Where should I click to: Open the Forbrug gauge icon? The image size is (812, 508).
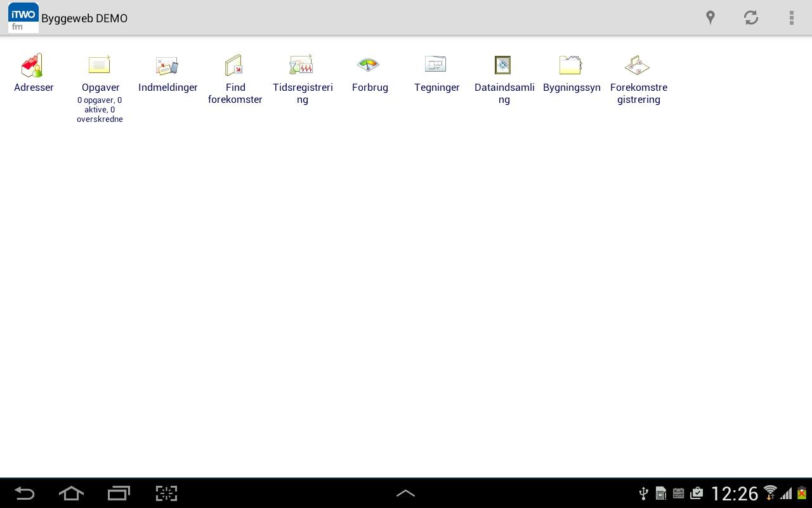tap(369, 65)
